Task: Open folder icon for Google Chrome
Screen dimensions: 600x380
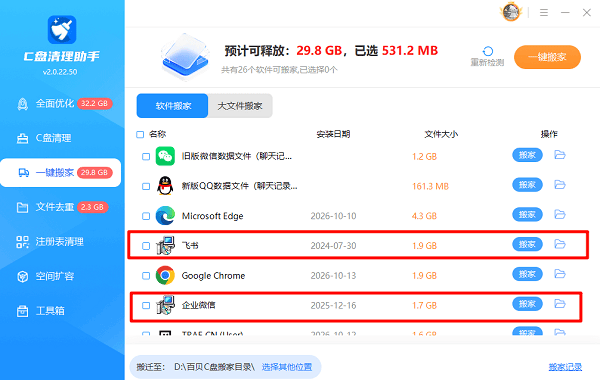Action: pyautogui.click(x=560, y=274)
